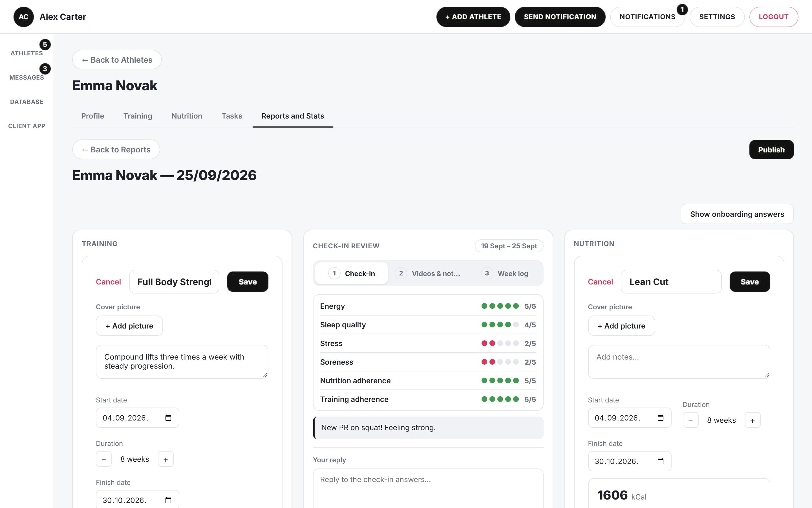Open calendar picker for Training start date
The width and height of the screenshot is (812, 508).
168,418
